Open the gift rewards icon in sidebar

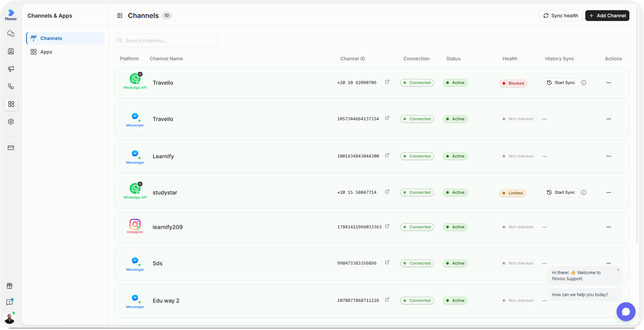click(x=10, y=286)
